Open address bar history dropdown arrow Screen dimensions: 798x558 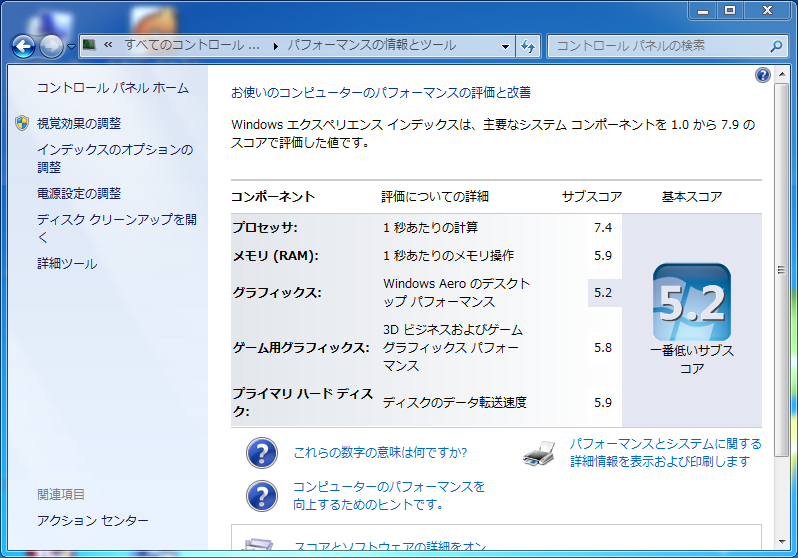[x=505, y=46]
